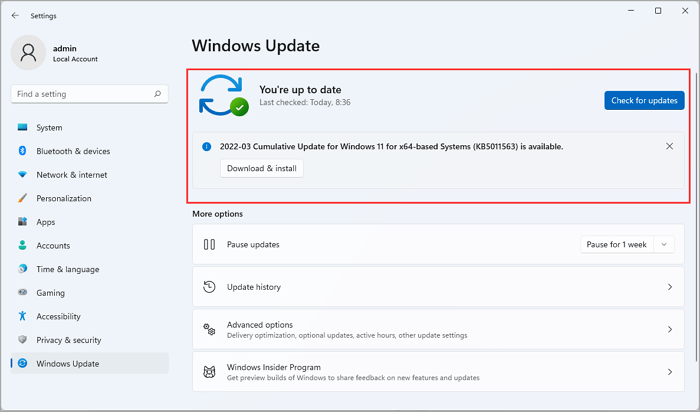700x412 pixels.
Task: Click the Windows Insider Program label
Action: pyautogui.click(x=274, y=367)
